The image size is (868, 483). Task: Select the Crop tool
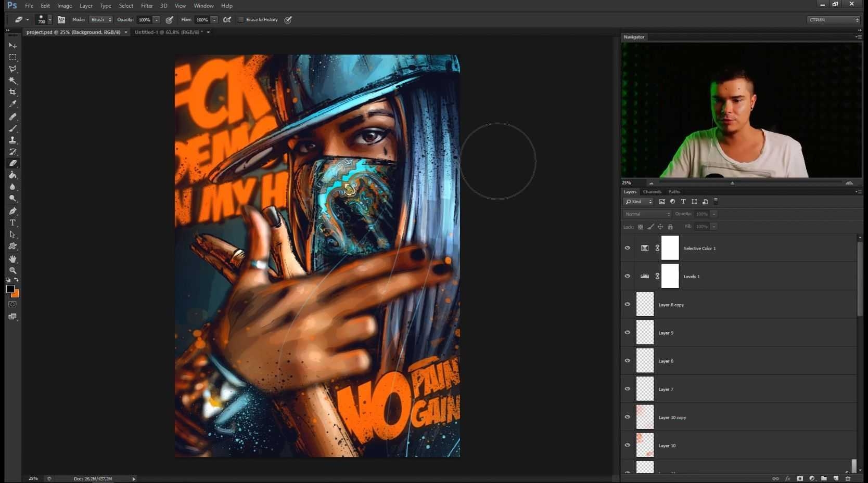point(12,92)
